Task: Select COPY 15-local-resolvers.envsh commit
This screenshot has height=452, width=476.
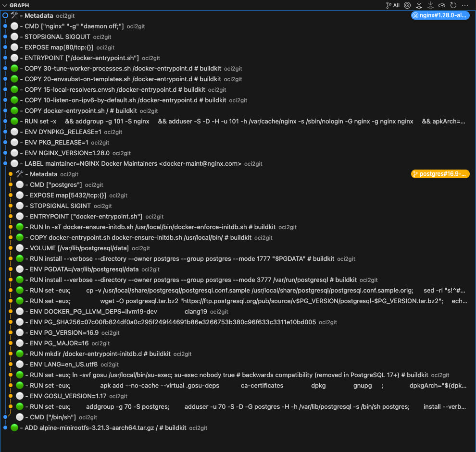Action: point(238,90)
